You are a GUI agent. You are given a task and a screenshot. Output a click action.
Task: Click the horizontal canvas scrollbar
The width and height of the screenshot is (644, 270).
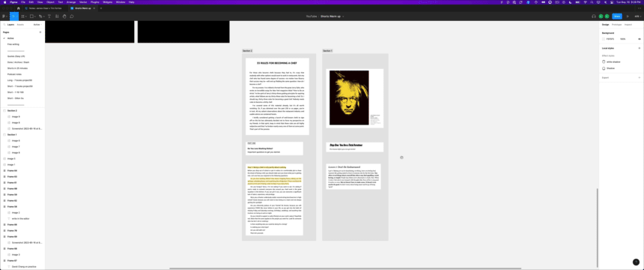click(x=345, y=268)
